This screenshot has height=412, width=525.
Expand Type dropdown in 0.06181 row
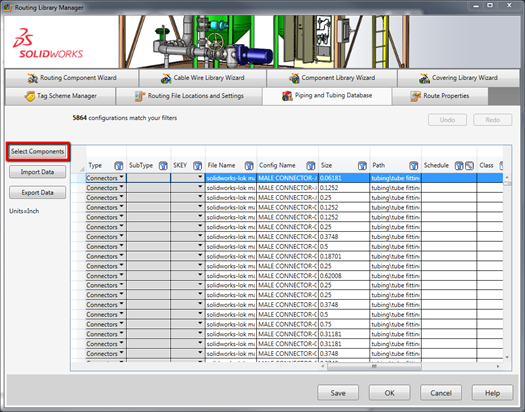(x=121, y=177)
